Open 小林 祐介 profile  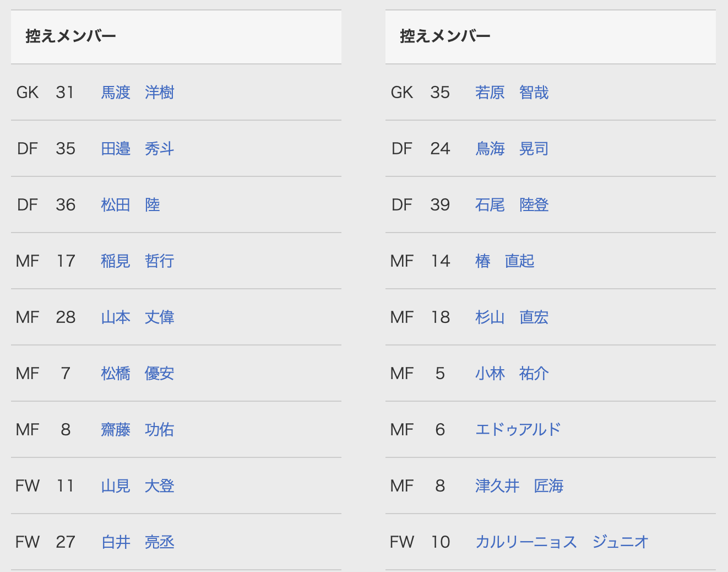pyautogui.click(x=512, y=373)
